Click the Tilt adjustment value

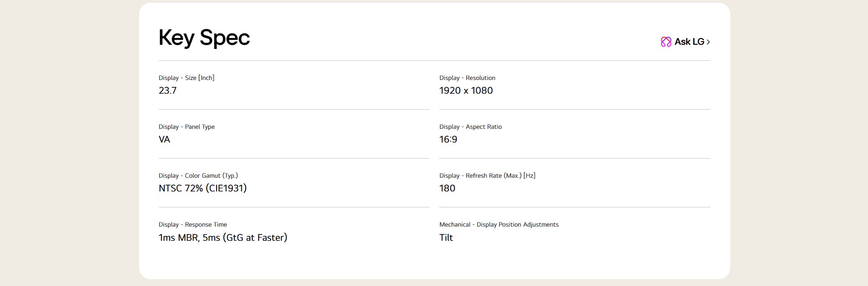446,238
